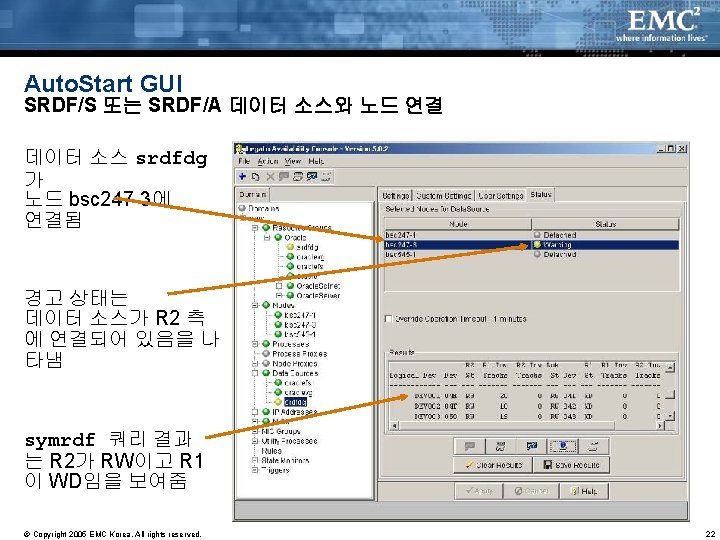
Task: Click Results horizontal scrollbar right arrow
Action: click(660, 426)
